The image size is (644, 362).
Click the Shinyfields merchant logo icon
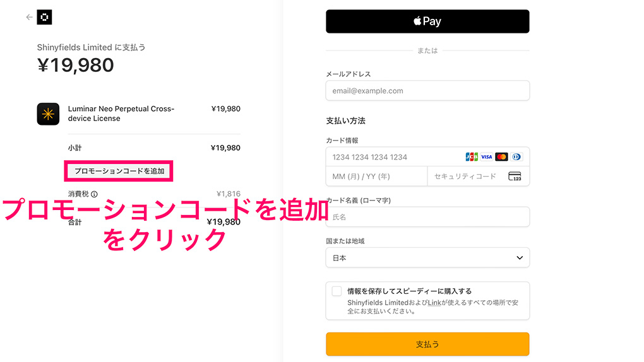(44, 18)
